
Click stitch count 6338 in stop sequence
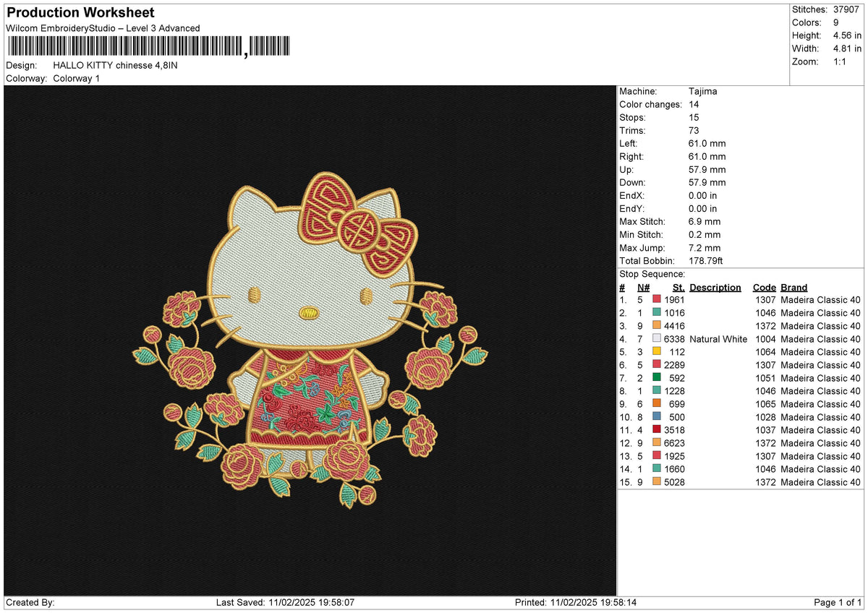pyautogui.click(x=674, y=339)
